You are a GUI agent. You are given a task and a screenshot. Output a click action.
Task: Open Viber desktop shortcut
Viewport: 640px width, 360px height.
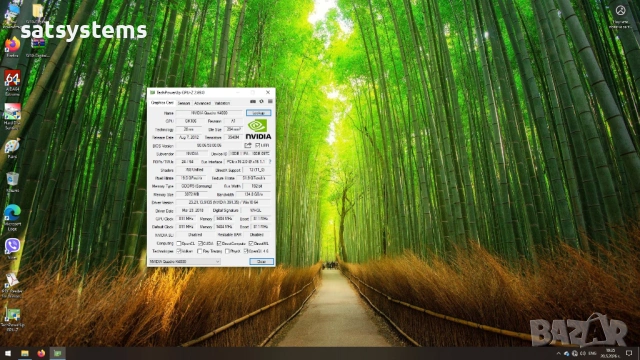point(12,249)
